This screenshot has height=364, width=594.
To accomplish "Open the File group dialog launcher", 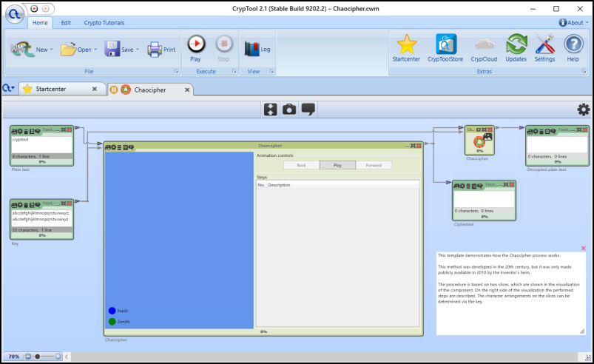I will pos(176,71).
